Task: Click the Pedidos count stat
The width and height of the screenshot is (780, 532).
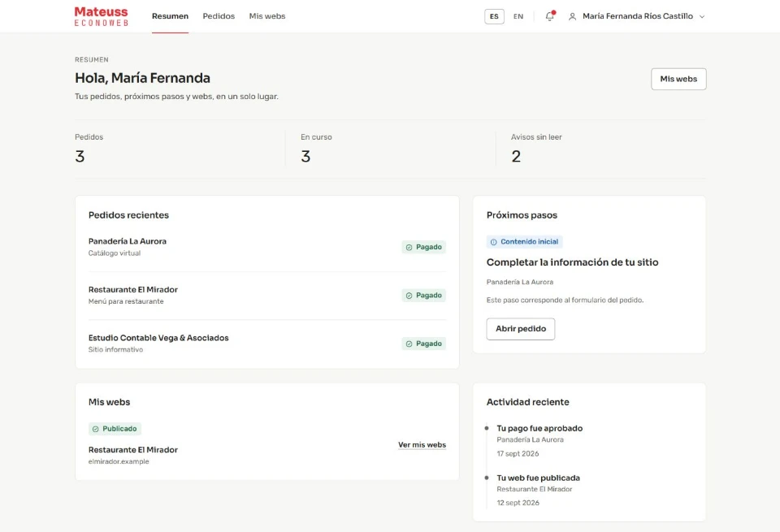Action: click(89, 148)
